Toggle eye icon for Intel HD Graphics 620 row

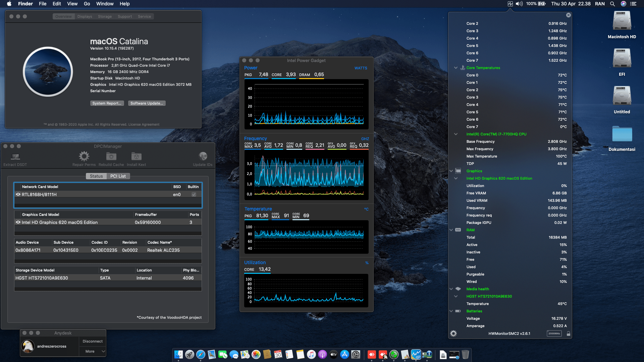point(18,222)
